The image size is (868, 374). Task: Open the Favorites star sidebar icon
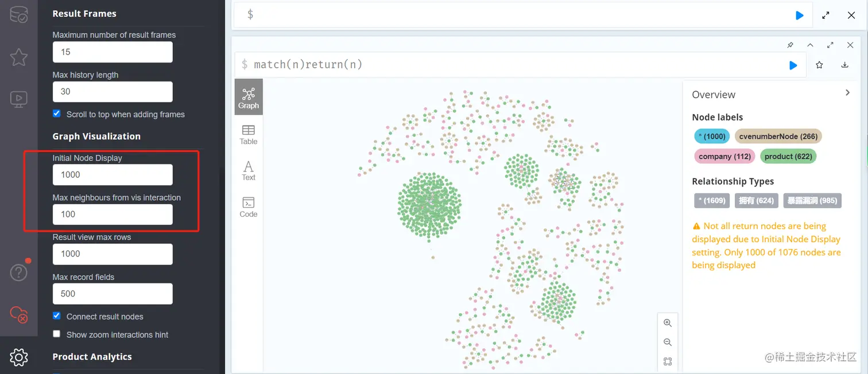[18, 57]
